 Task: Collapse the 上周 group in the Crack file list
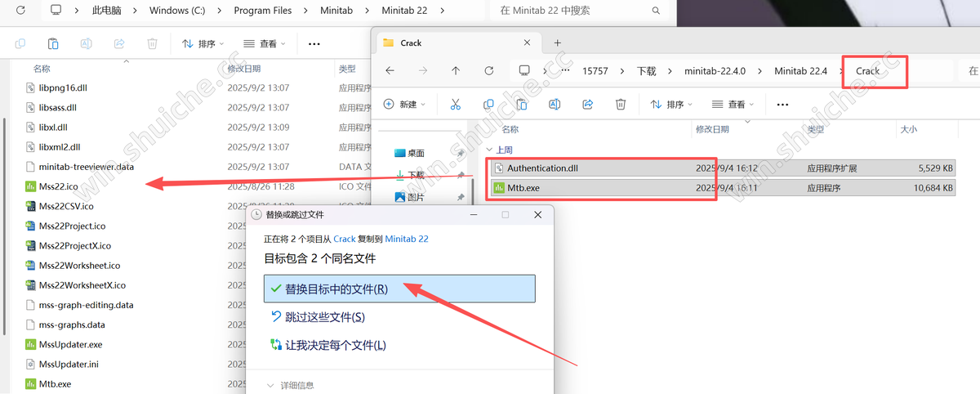[x=490, y=150]
